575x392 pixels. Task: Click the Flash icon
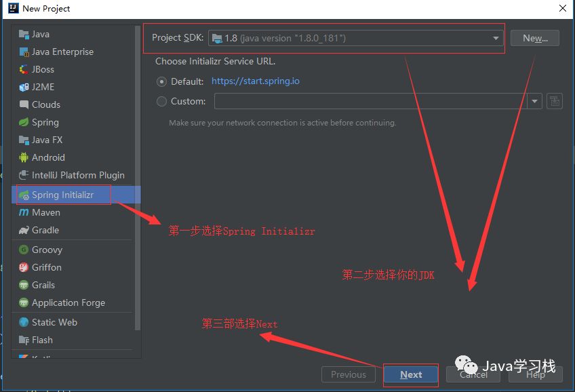pyautogui.click(x=24, y=340)
